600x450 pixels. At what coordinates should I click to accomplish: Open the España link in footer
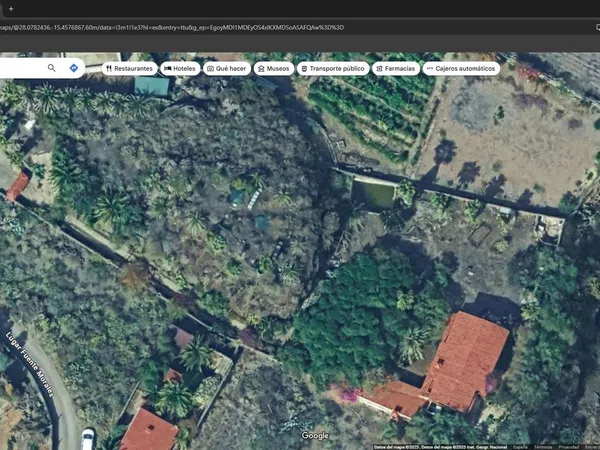coord(520,447)
